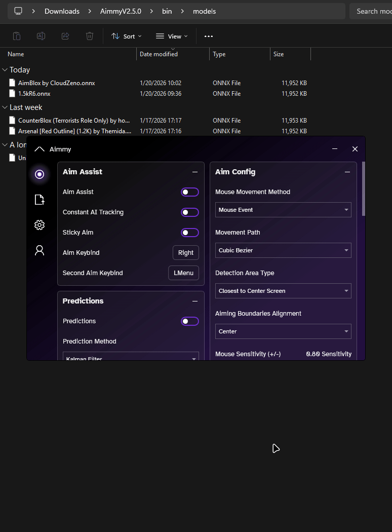
Task: Open Aimmy settings via the gear icon
Action: point(40,225)
